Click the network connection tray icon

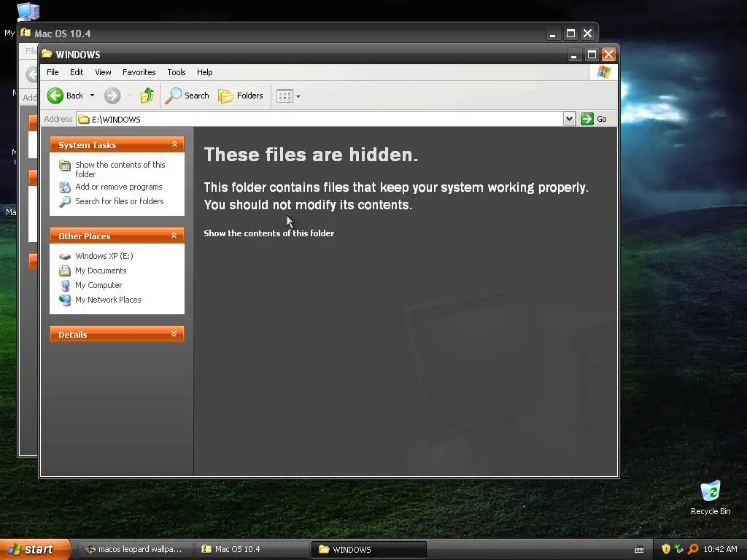tap(679, 549)
